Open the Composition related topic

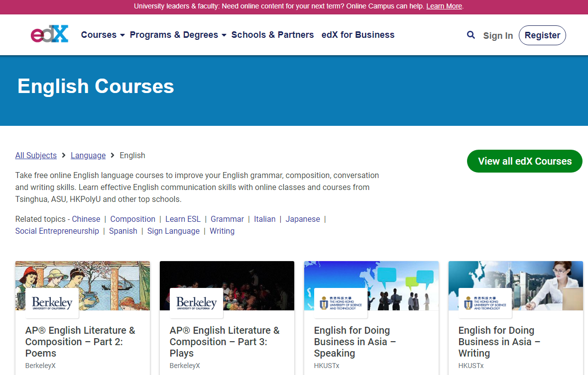click(x=133, y=219)
